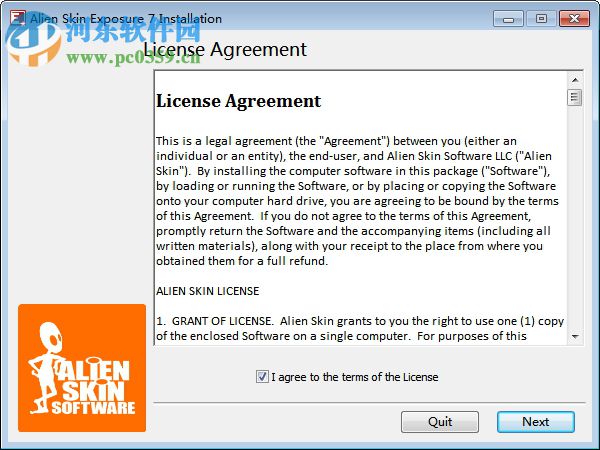Click the orange Alien Skin Software logo
Screen dimensions: 600x450
tap(82, 368)
